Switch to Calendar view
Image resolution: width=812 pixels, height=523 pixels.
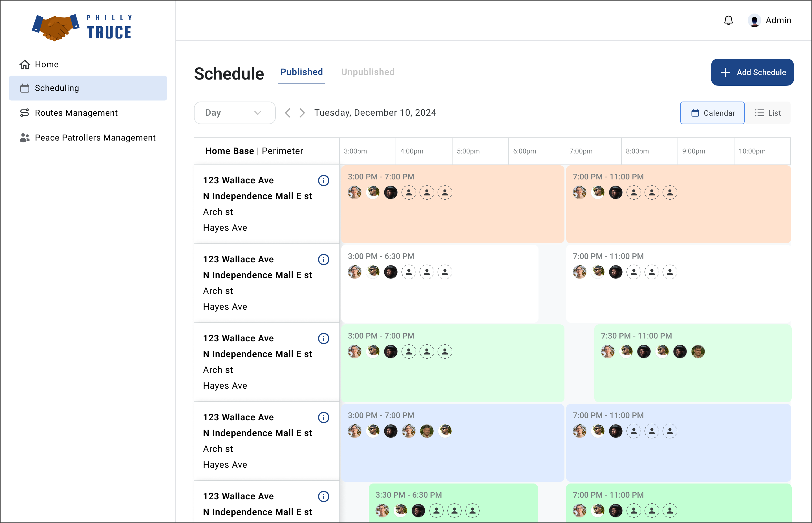click(712, 113)
